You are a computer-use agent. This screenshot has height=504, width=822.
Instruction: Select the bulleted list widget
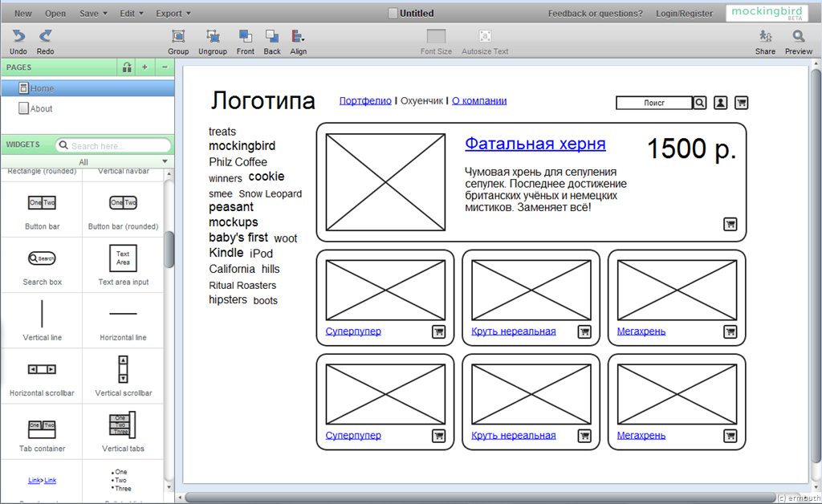click(x=123, y=482)
